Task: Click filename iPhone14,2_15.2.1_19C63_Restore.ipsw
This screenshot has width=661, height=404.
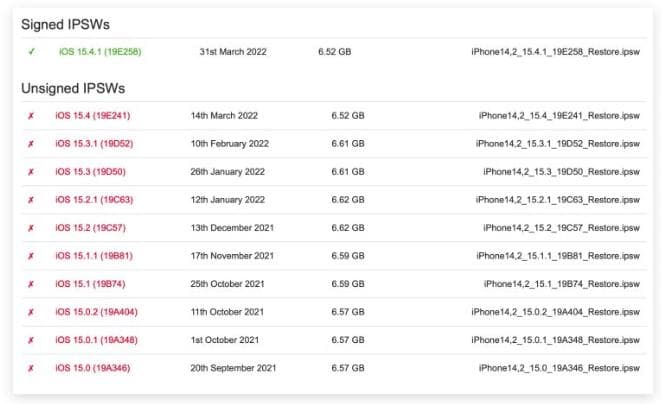Action: pos(558,200)
